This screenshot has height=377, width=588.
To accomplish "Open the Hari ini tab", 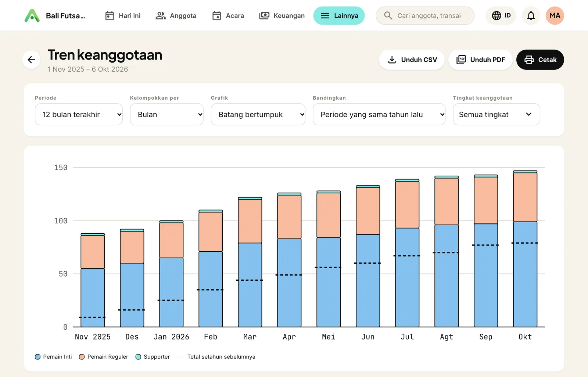I will (123, 15).
